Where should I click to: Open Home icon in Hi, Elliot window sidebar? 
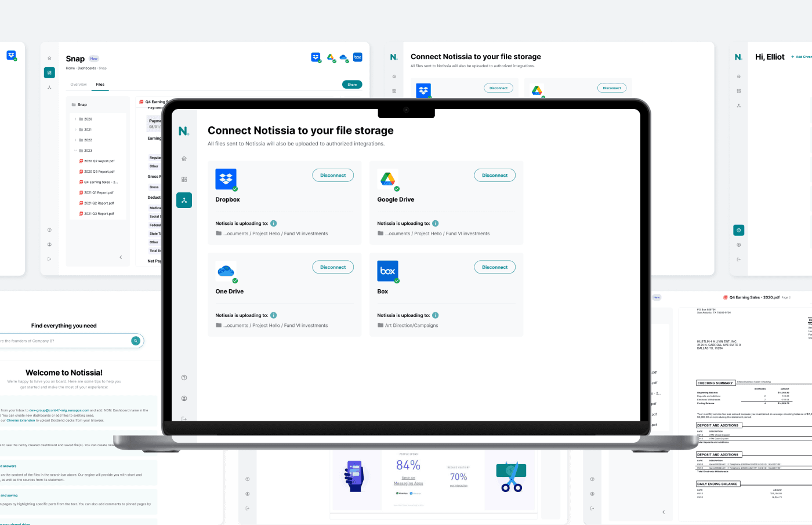pyautogui.click(x=738, y=76)
